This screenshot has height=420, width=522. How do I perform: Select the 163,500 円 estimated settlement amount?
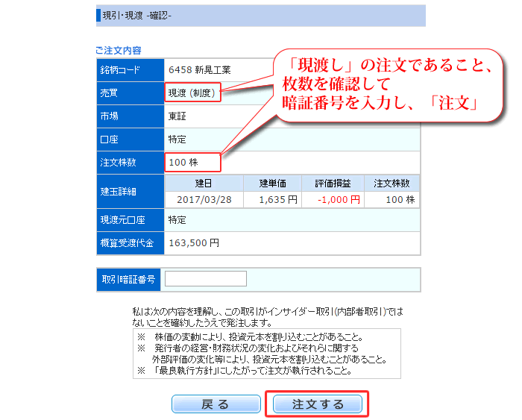click(x=194, y=243)
